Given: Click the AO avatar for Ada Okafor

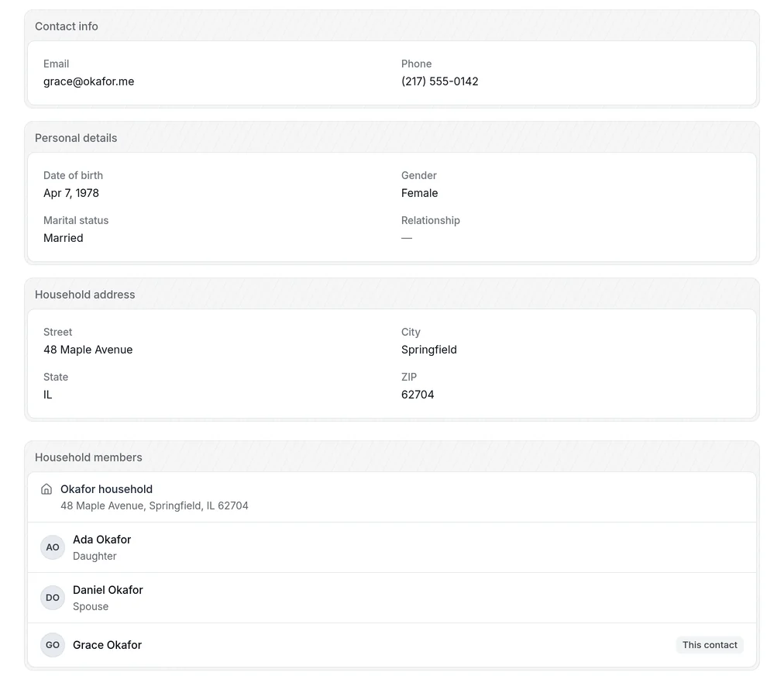Looking at the screenshot, I should click(x=53, y=547).
